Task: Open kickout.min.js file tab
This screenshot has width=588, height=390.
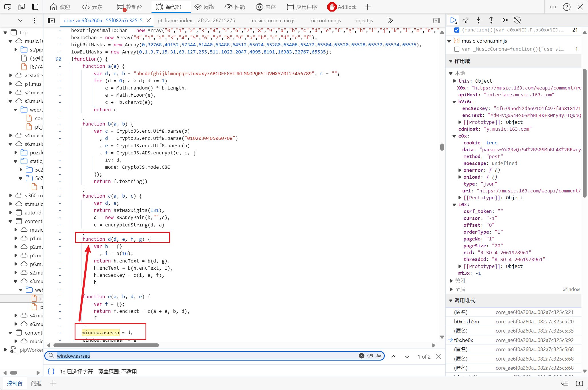Action: point(326,20)
